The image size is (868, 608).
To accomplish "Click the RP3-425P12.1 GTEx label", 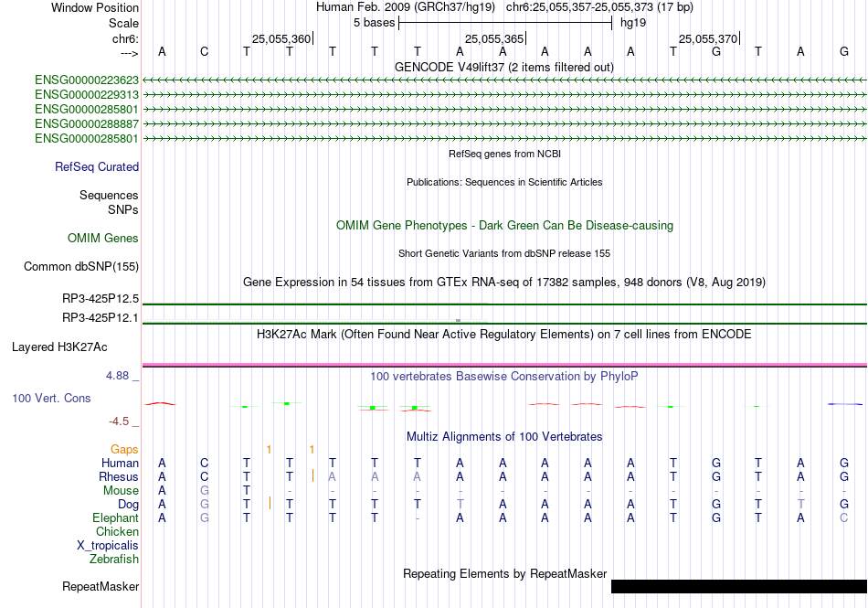I will click(x=101, y=318).
